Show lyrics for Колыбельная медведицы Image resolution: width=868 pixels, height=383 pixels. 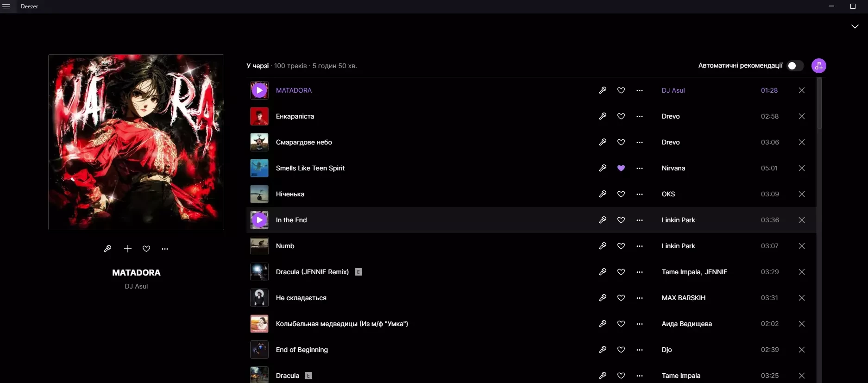(603, 324)
